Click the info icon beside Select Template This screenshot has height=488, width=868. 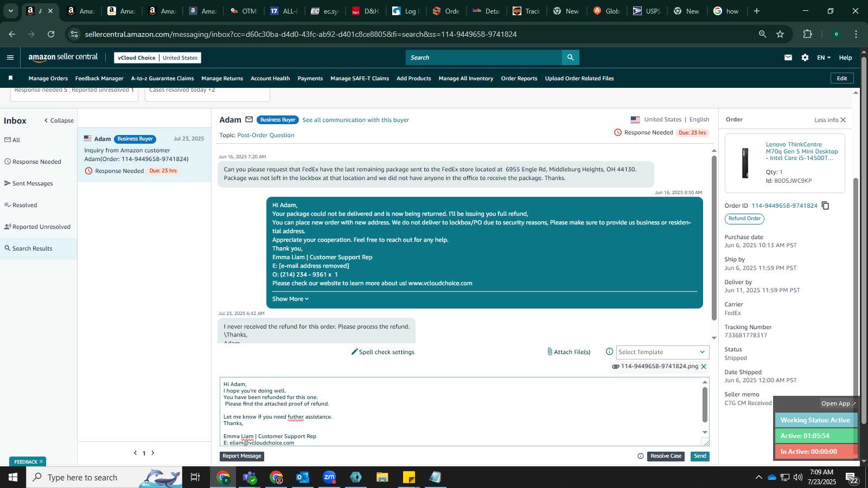[609, 351]
